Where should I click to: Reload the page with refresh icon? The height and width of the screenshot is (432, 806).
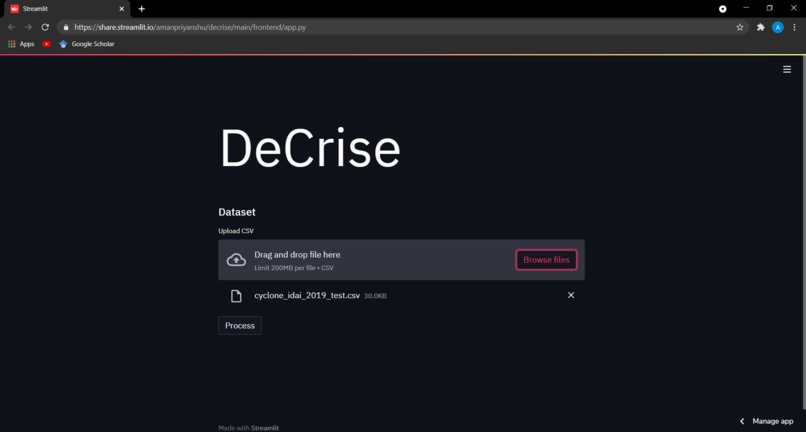(x=45, y=27)
